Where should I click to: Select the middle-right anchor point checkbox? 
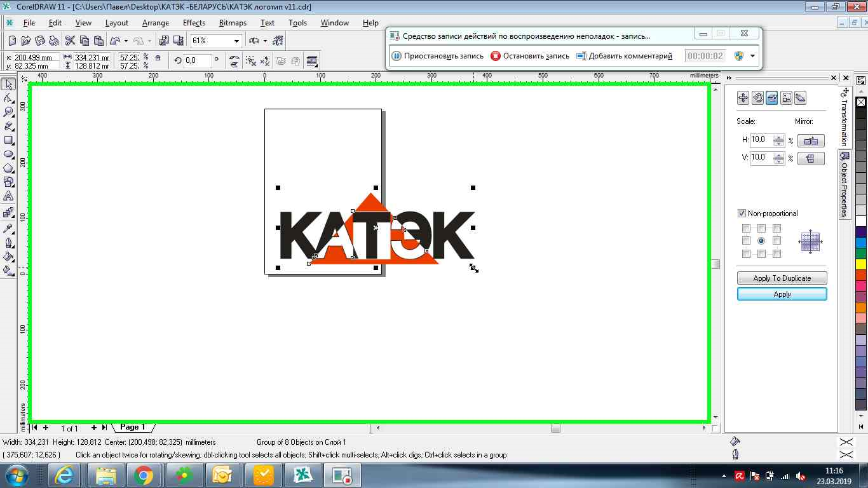(x=776, y=241)
